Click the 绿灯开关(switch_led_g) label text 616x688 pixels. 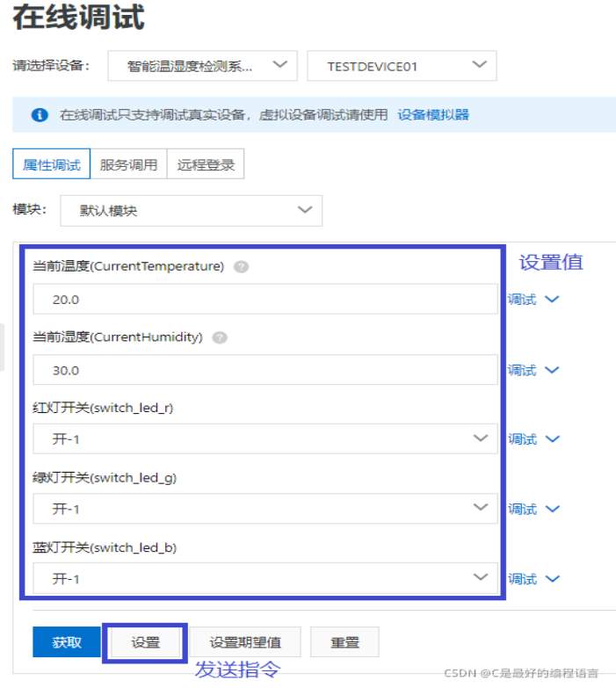pyautogui.click(x=105, y=477)
